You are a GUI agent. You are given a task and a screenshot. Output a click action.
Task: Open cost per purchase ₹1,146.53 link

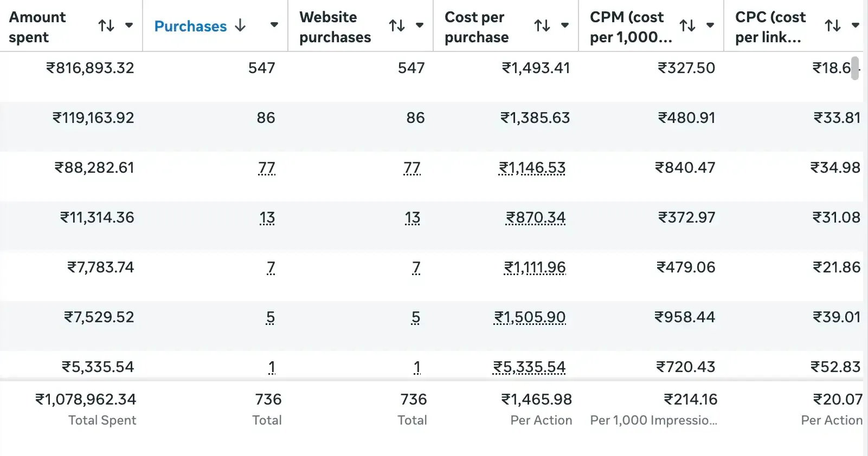point(532,168)
